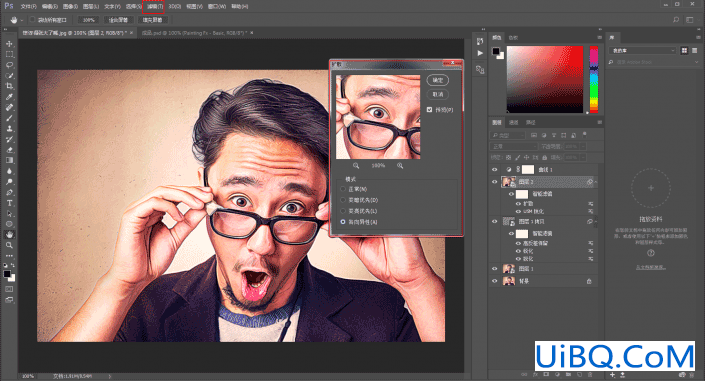Open the layer blend mode dropdown
This screenshot has height=381, width=705.
click(x=513, y=146)
